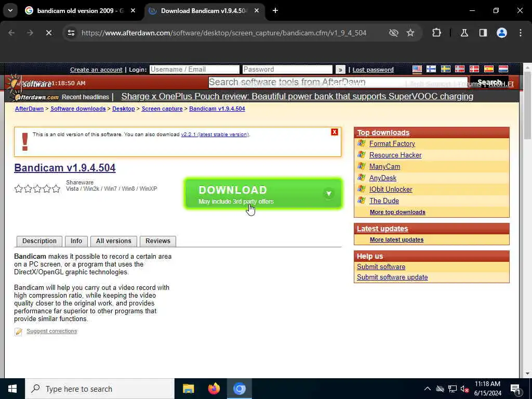The height and width of the screenshot is (399, 532).
Task: Click the Windows icon beside The Dude
Action: [362, 200]
